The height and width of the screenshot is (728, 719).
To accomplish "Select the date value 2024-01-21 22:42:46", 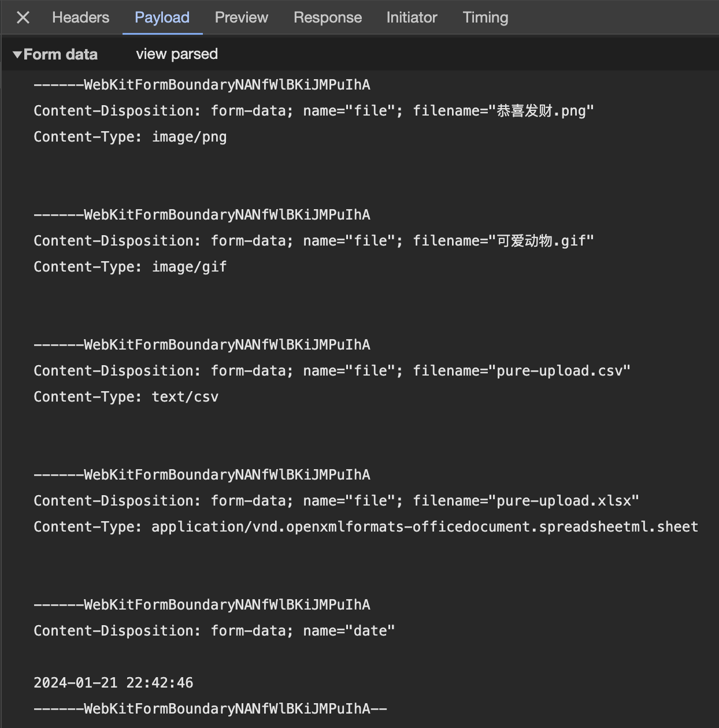I will 113,683.
